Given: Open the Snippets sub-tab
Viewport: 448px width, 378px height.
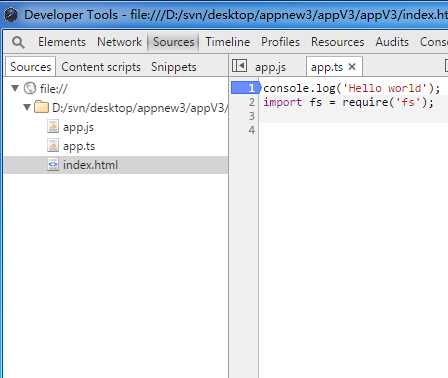Looking at the screenshot, I should tap(174, 67).
